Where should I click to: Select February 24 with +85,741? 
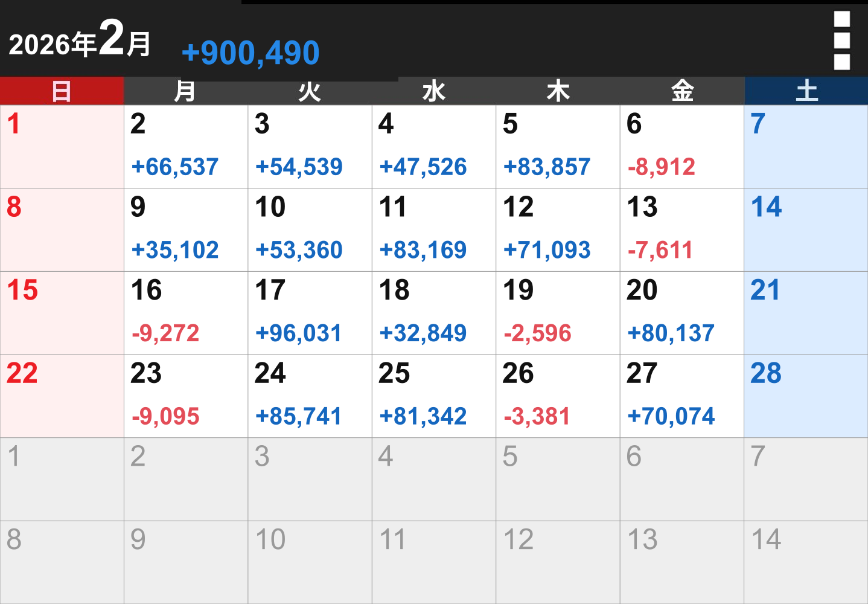pos(310,396)
